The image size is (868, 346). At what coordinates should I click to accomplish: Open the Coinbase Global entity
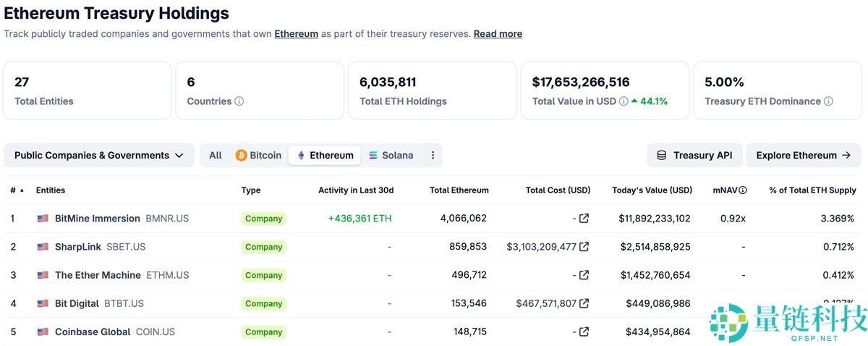pos(93,332)
